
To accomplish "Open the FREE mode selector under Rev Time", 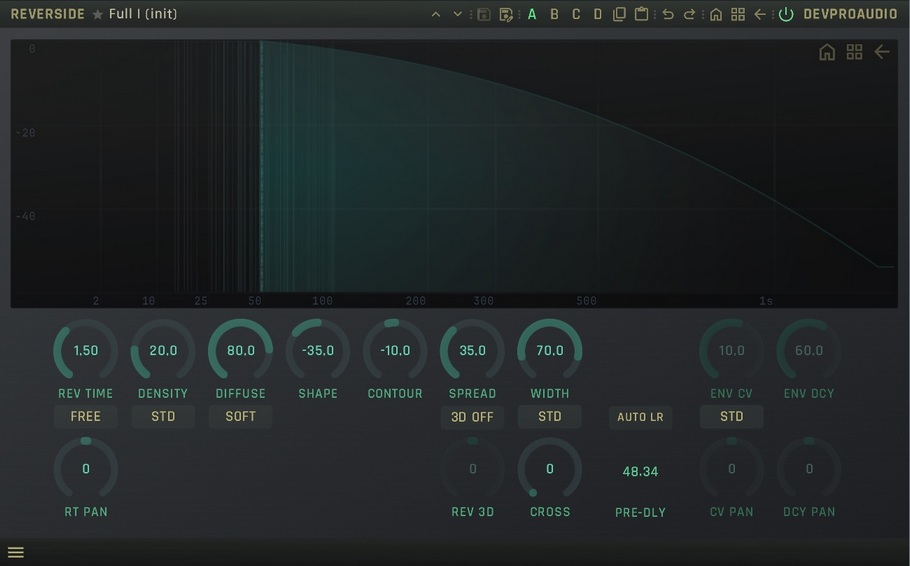I will point(85,416).
